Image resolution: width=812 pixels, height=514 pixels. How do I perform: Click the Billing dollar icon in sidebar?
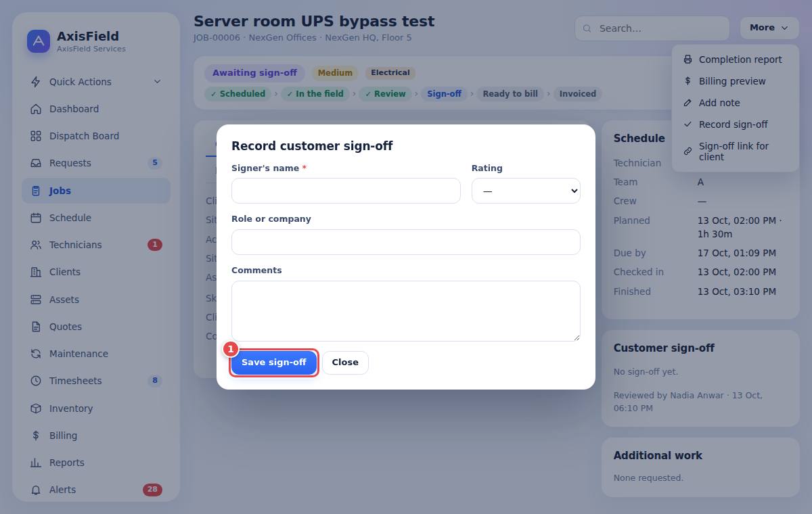coord(36,436)
